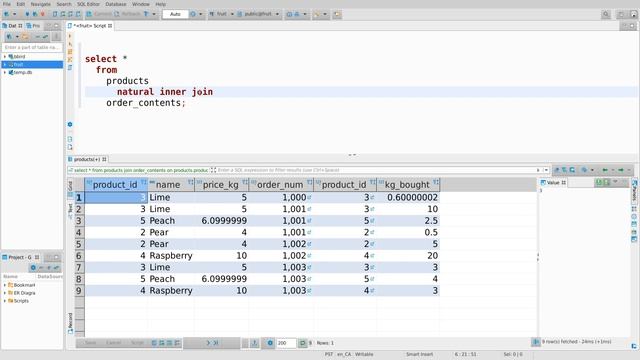Open the Auto commit mode box
This screenshot has width=640, height=360.
[x=175, y=14]
